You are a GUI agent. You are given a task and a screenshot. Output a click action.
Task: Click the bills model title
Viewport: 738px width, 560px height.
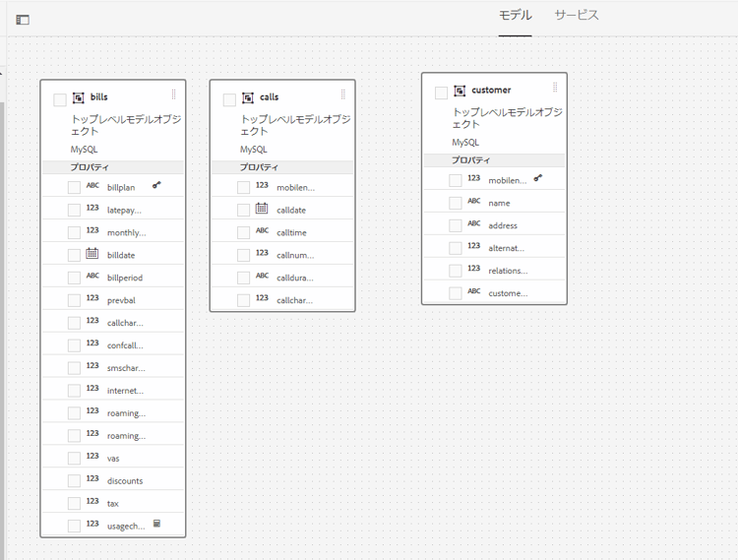coord(98,96)
